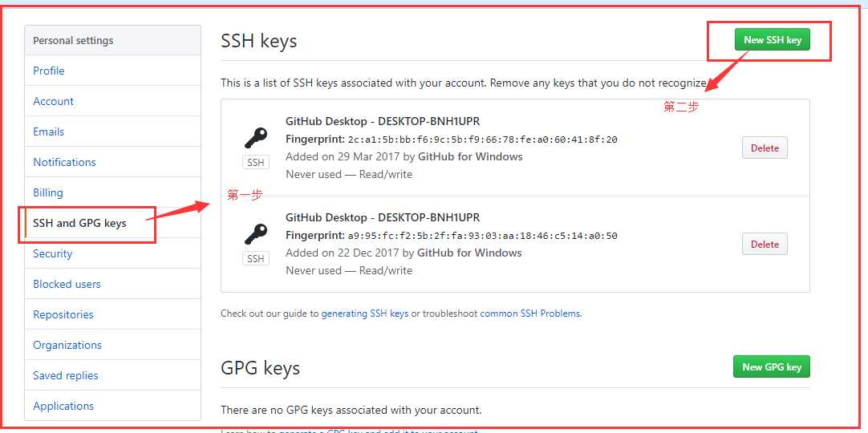Go to Saved replies settings
868x433 pixels.
coord(66,375)
